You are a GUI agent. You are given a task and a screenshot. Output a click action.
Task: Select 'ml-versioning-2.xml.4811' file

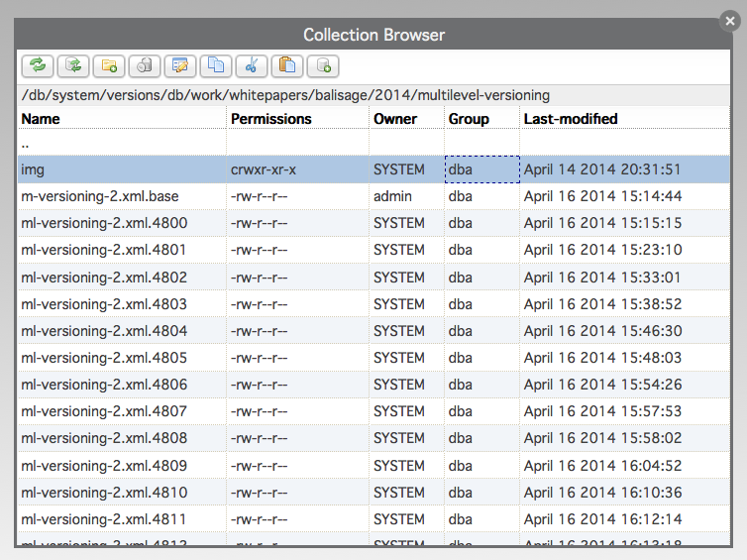[x=373, y=519]
